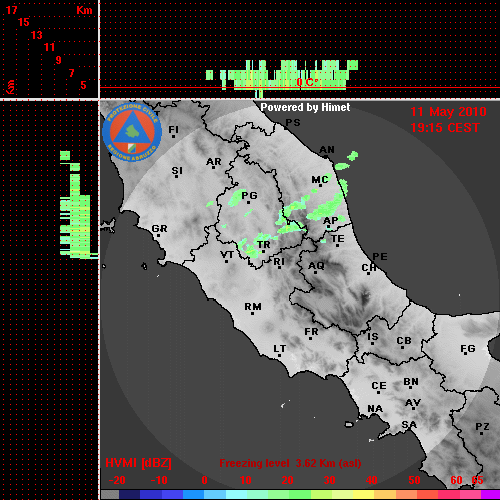
Task: Click the 'PE' city label on the map
Action: point(380,256)
